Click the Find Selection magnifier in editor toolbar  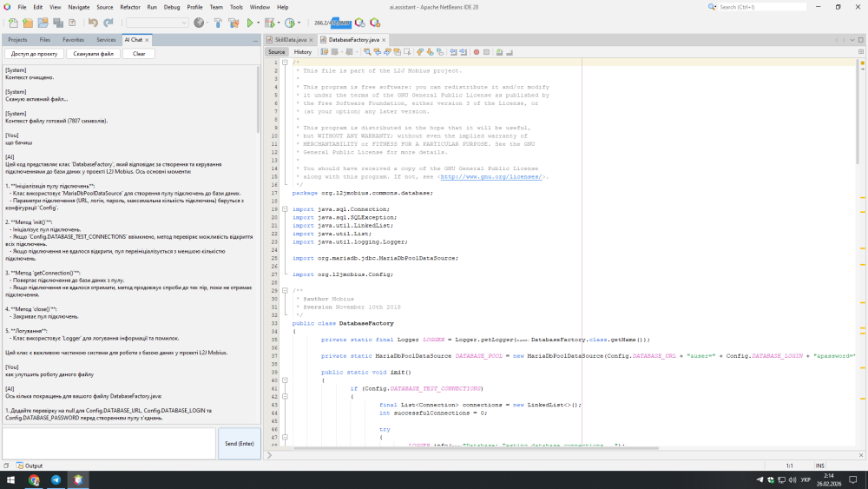tap(367, 52)
